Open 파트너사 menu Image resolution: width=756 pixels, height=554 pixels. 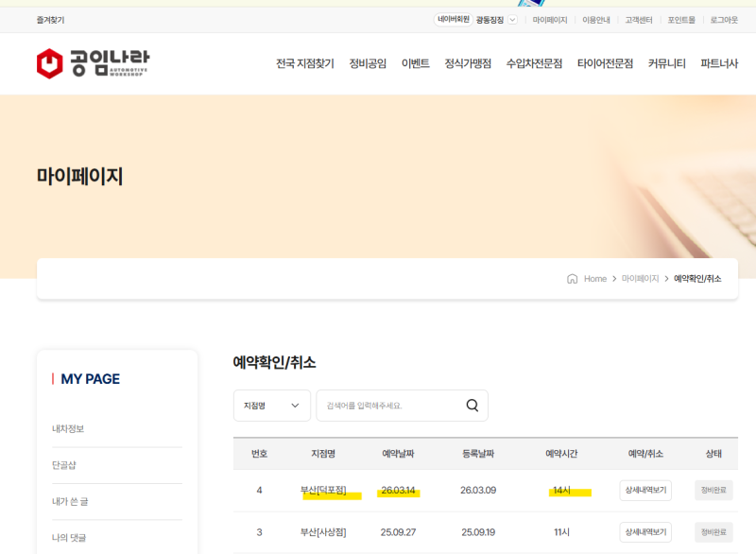[x=719, y=63]
